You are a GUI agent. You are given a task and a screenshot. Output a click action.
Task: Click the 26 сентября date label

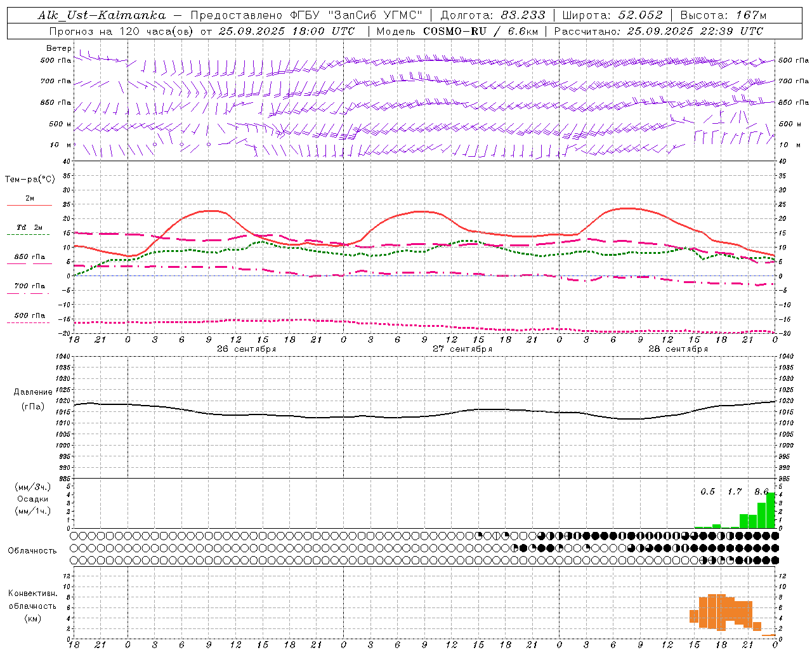click(x=246, y=349)
